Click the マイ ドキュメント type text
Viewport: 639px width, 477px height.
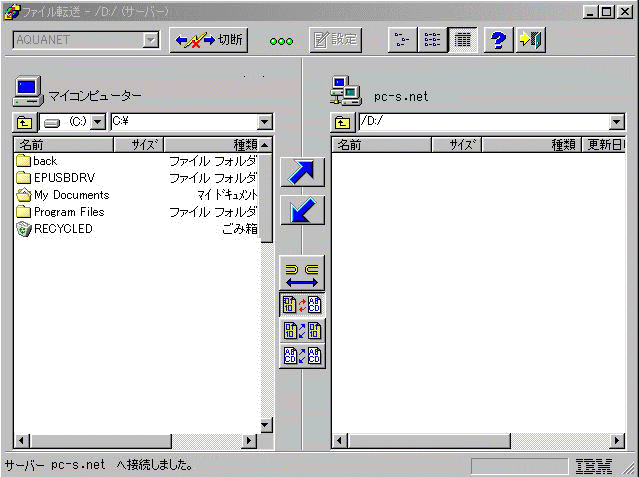pos(227,195)
